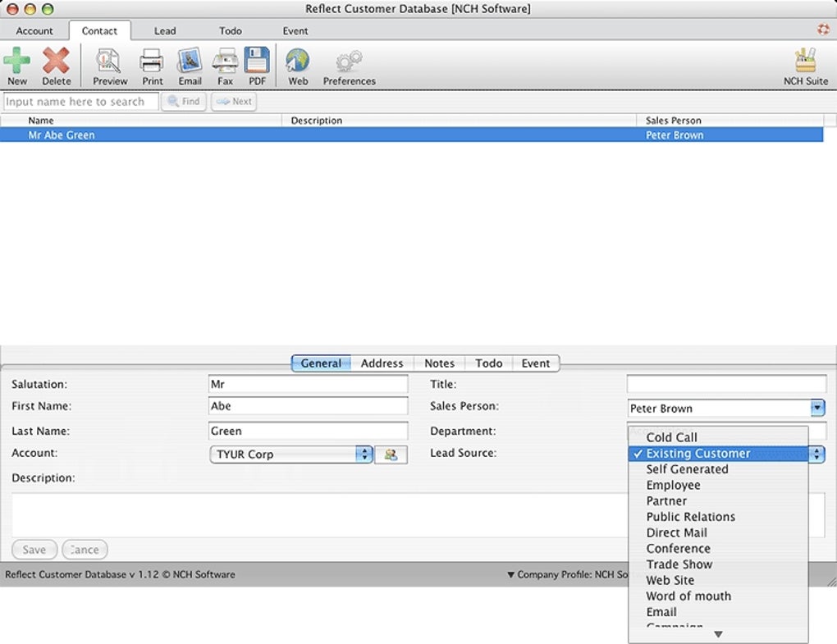Select the Contact tab

99,31
